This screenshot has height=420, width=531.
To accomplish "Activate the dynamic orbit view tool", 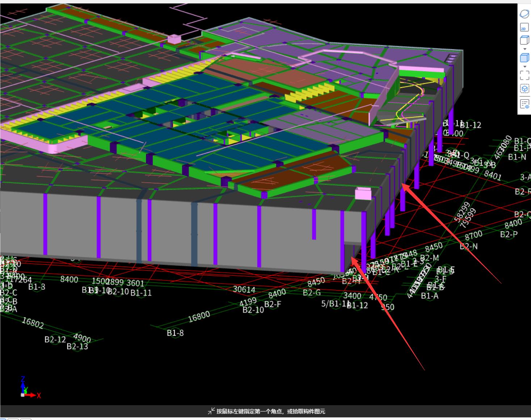I will coord(524,14).
